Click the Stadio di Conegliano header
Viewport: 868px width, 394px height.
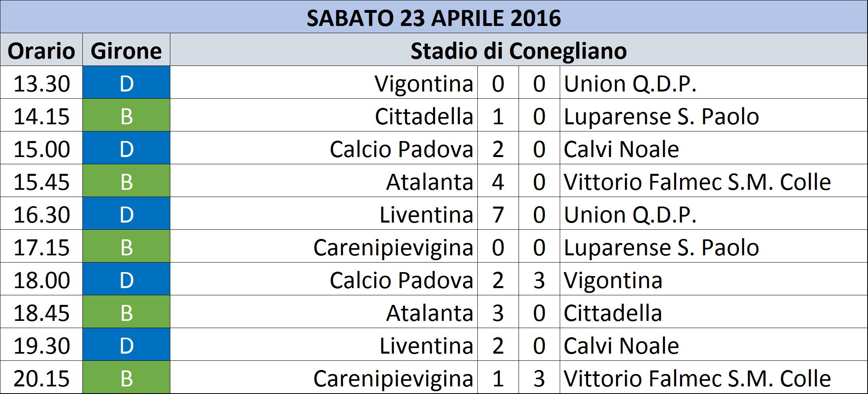point(519,50)
